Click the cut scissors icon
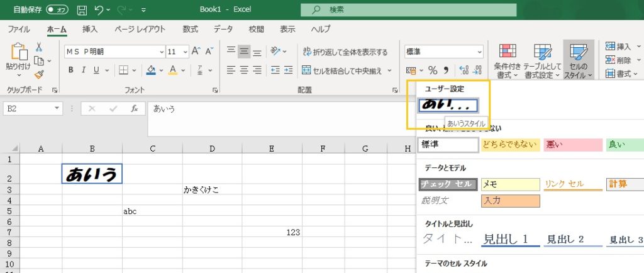Viewport: 644px width, 273px height. point(39,47)
